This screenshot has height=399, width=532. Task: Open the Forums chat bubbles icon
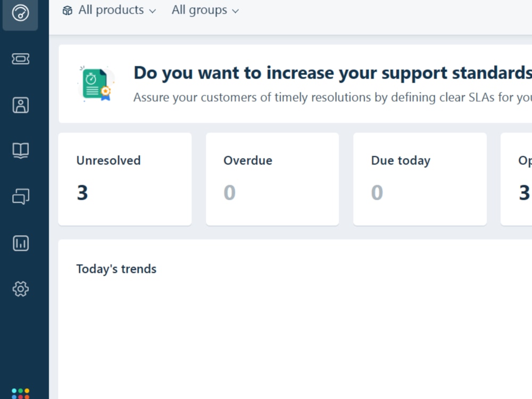20,196
